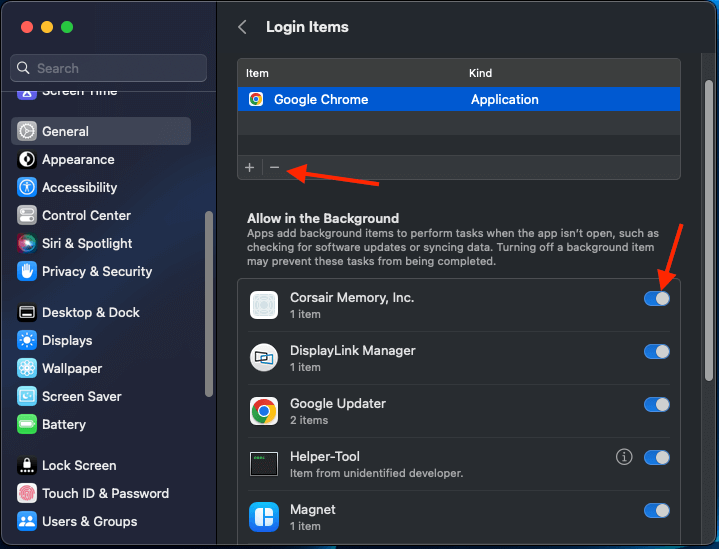Click the DisplayLink Manager app icon
Viewport: 719px width, 549px height.
point(264,358)
